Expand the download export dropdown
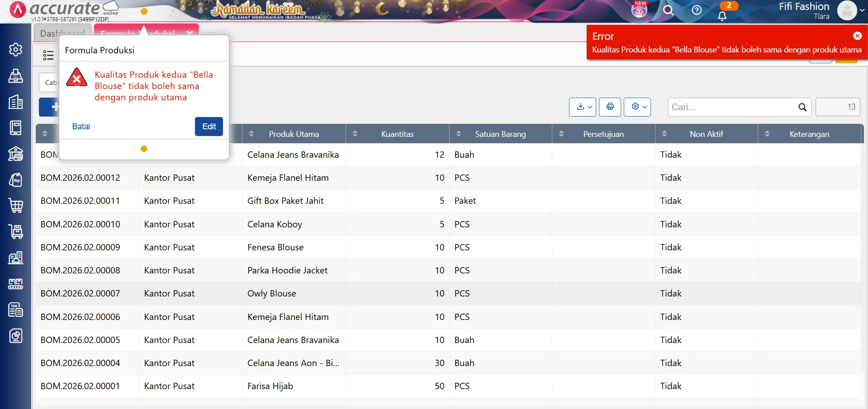Screen dimensions: 868x409 pos(582,107)
